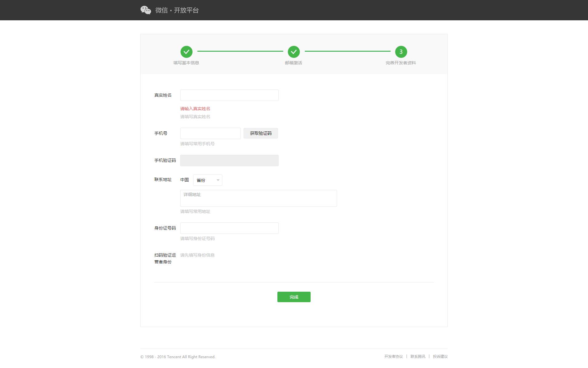Click the WeChat logo icon in header
This screenshot has height=368, width=588.
pos(146,10)
